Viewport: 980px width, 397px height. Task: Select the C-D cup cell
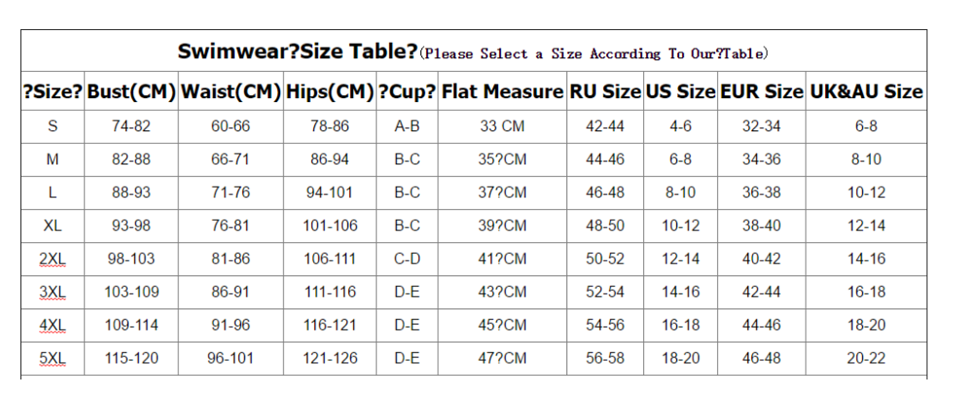coord(407,259)
